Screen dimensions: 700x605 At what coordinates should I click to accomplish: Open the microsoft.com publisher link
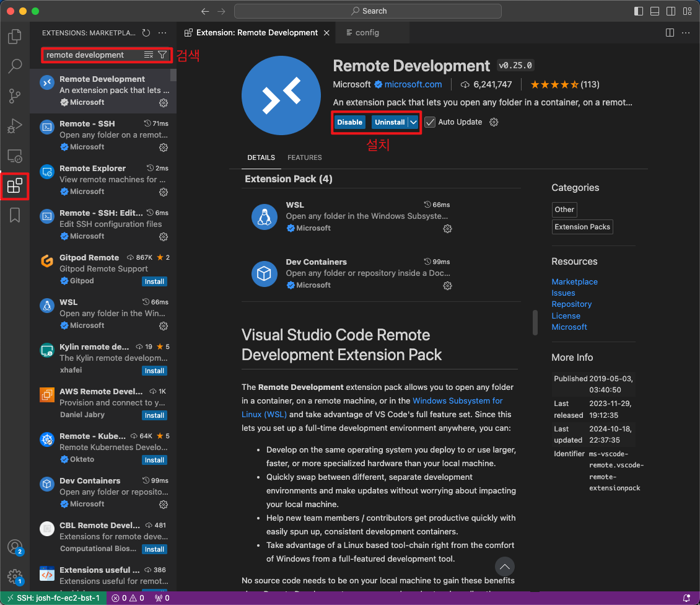pyautogui.click(x=413, y=84)
